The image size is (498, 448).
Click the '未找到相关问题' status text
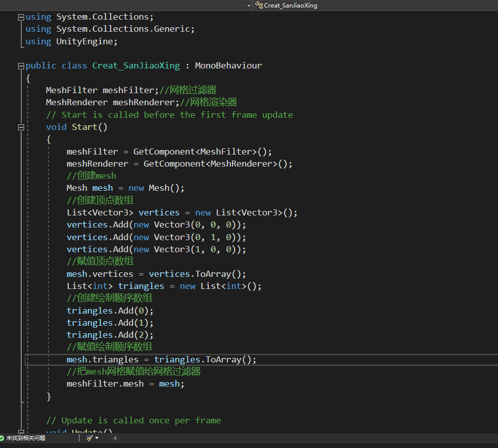[26, 438]
